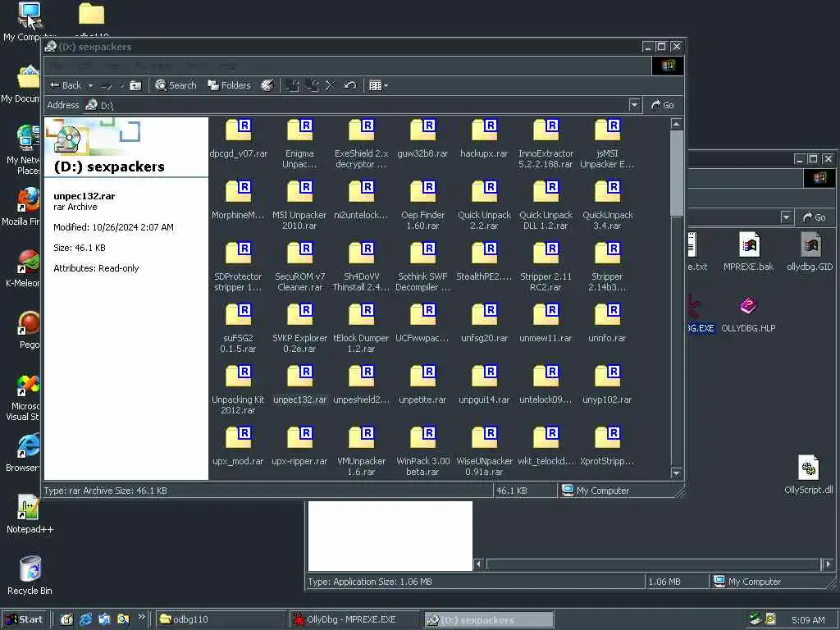Click right scroll arrow in background window

coord(828,564)
